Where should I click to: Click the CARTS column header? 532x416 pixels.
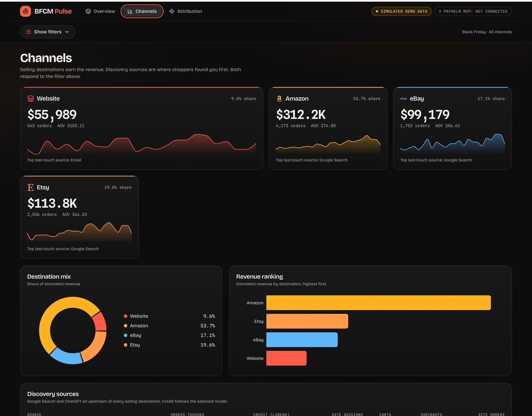click(x=385, y=414)
